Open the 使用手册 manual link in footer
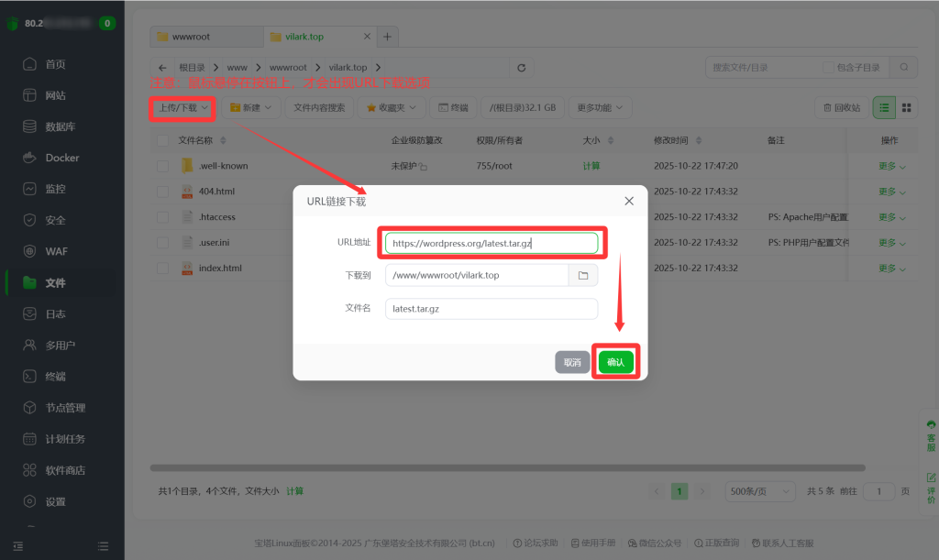 click(x=597, y=542)
